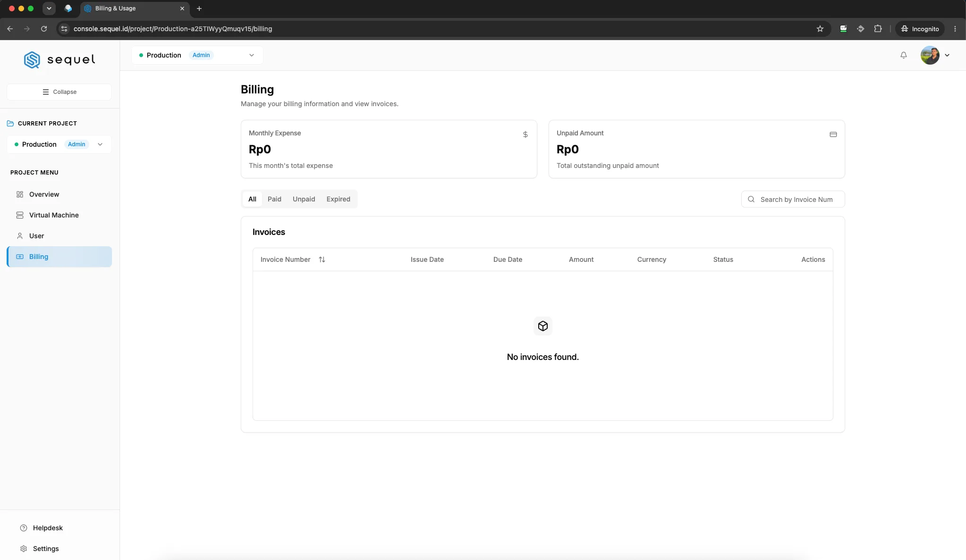This screenshot has height=560, width=966.
Task: Select the Unpaid filter tab
Action: point(304,199)
